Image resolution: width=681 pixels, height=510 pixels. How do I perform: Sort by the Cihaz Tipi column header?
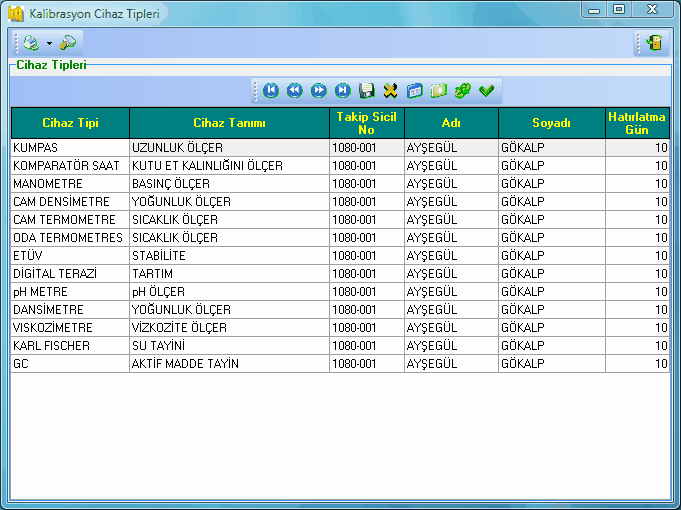70,123
